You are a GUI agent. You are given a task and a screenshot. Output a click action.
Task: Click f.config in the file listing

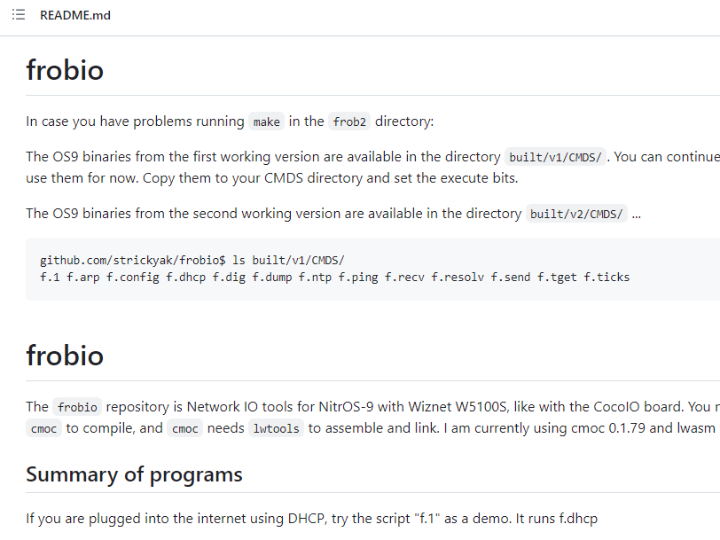[133, 277]
